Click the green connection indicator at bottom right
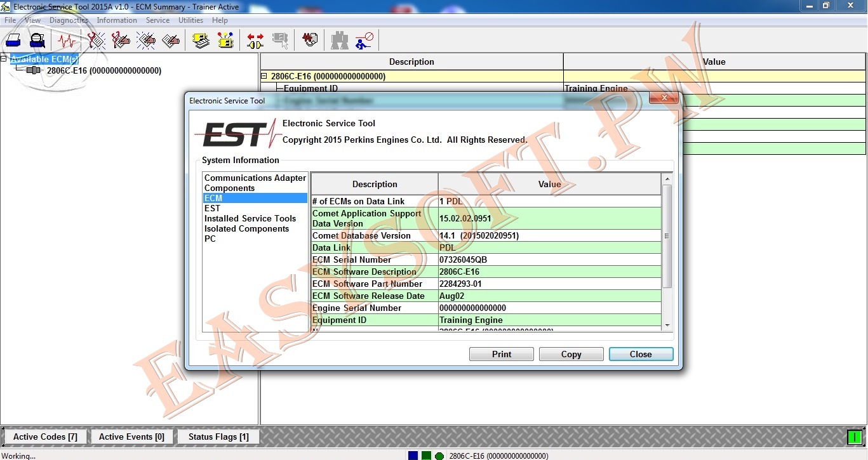The width and height of the screenshot is (868, 460). [855, 437]
